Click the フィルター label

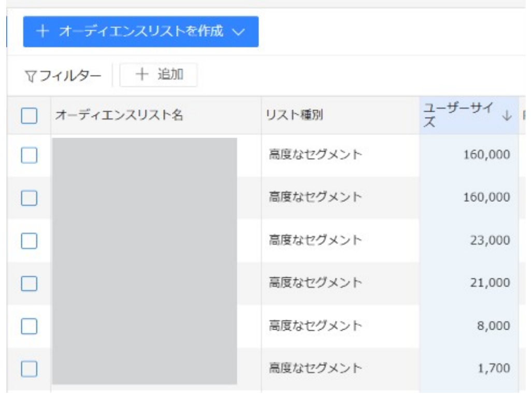[x=70, y=76]
